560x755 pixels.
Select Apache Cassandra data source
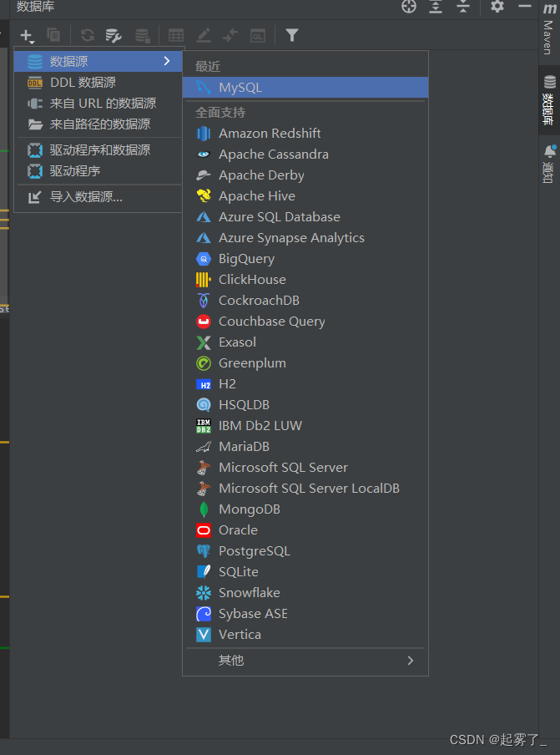coord(305,155)
